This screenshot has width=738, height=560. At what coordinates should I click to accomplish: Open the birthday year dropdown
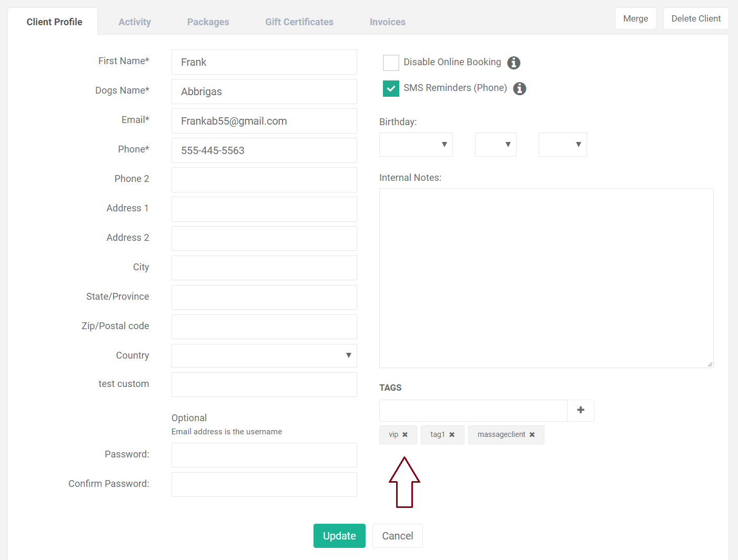563,145
